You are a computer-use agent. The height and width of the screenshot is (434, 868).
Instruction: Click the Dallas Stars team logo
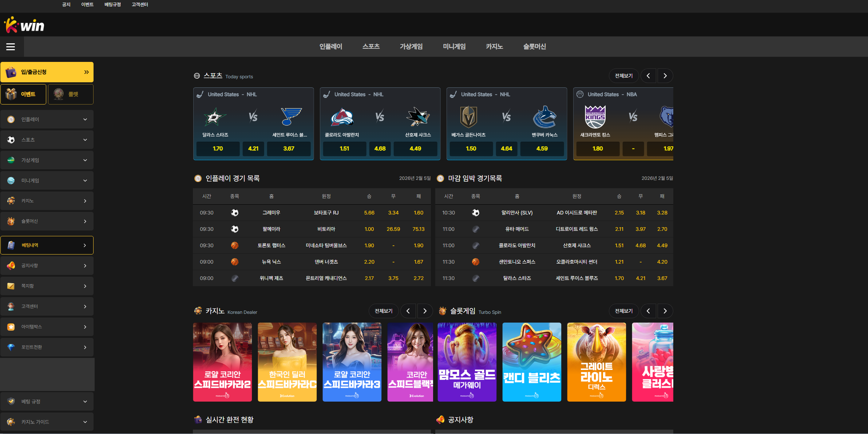pos(215,117)
